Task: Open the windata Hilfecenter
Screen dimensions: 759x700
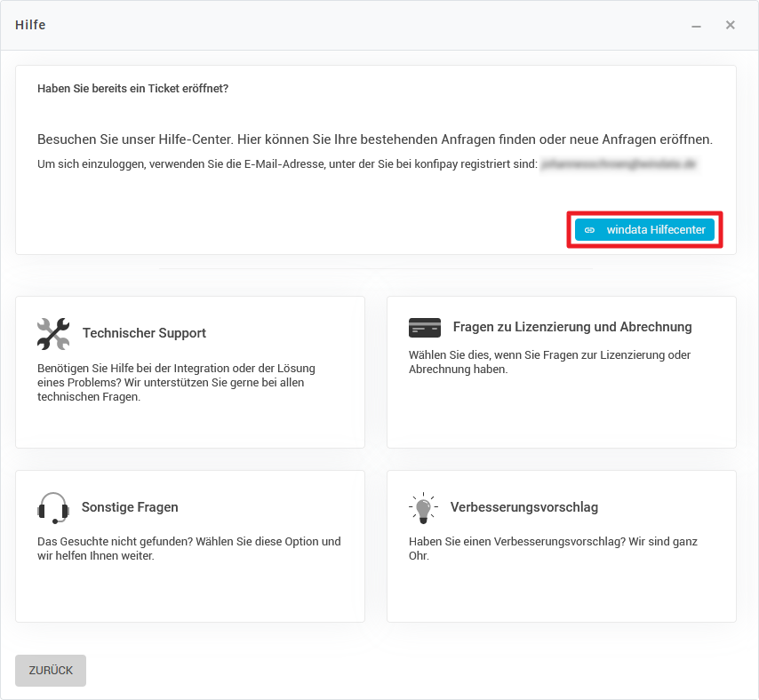Action: pos(655,230)
